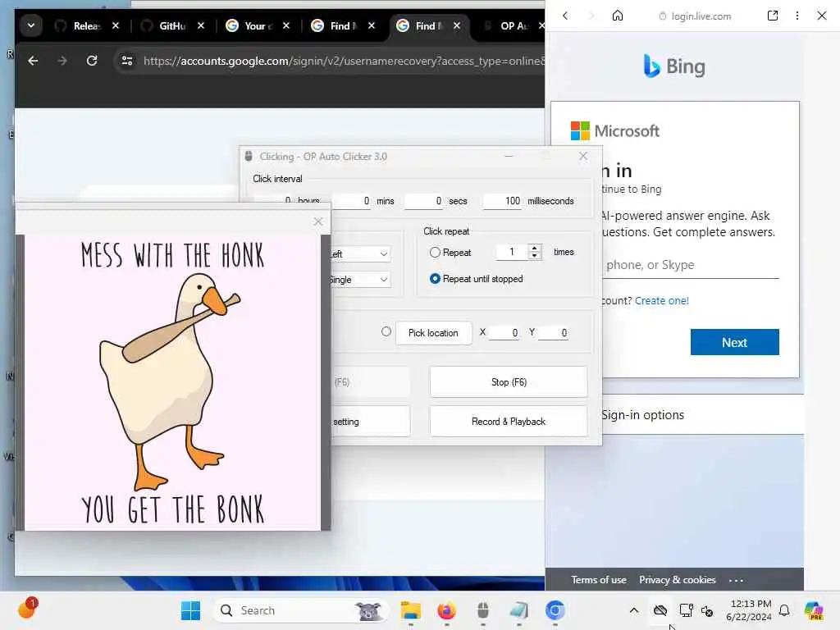Image resolution: width=840 pixels, height=630 pixels.
Task: Open Sign-in options
Action: pos(675,414)
